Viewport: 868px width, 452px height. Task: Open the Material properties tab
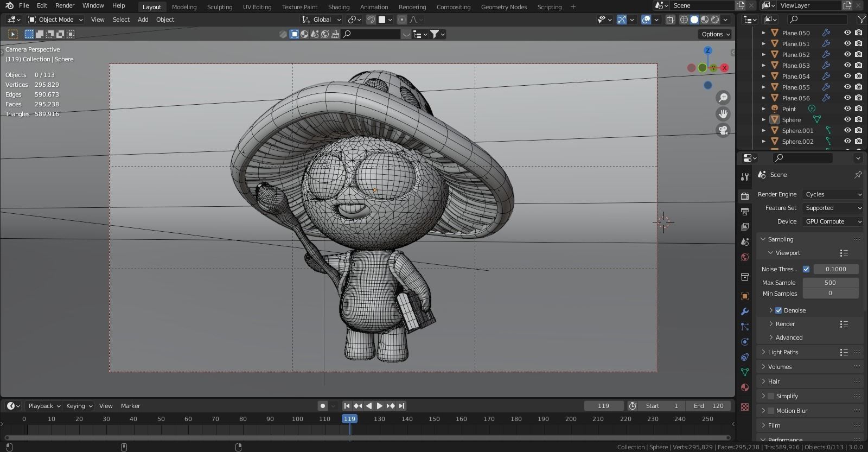(745, 387)
